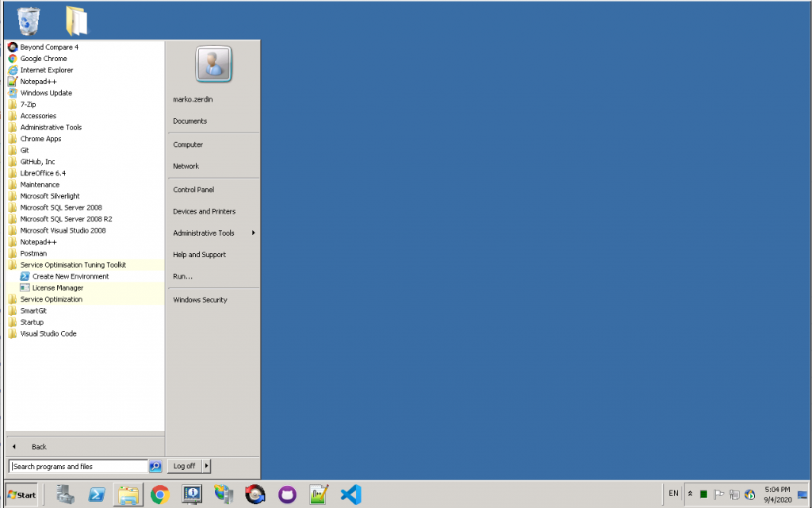Click the user account picture
Viewport: 812px width, 508px height.
tap(213, 64)
